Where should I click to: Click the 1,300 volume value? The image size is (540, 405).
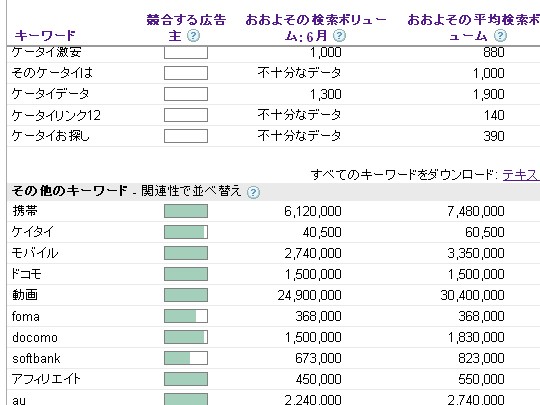326,94
